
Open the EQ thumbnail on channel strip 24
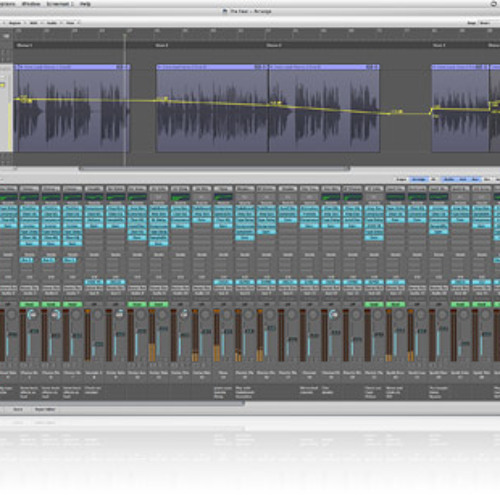438,197
